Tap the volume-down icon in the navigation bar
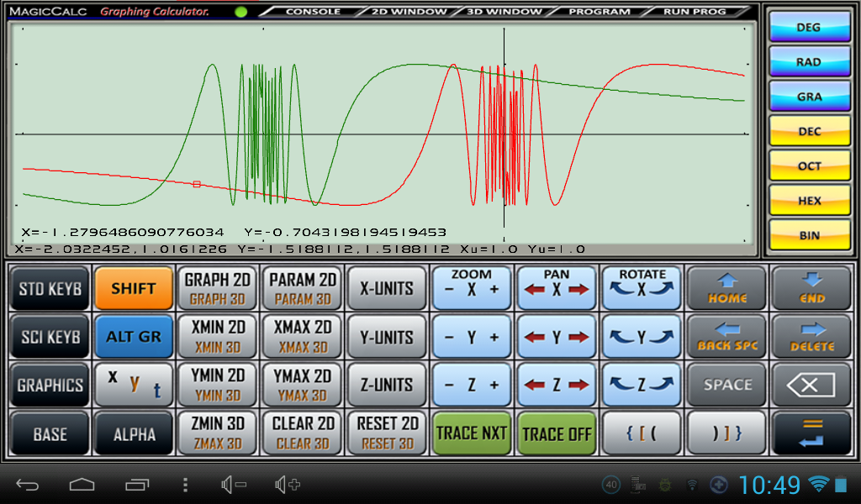The height and width of the screenshot is (504, 861). click(x=233, y=486)
